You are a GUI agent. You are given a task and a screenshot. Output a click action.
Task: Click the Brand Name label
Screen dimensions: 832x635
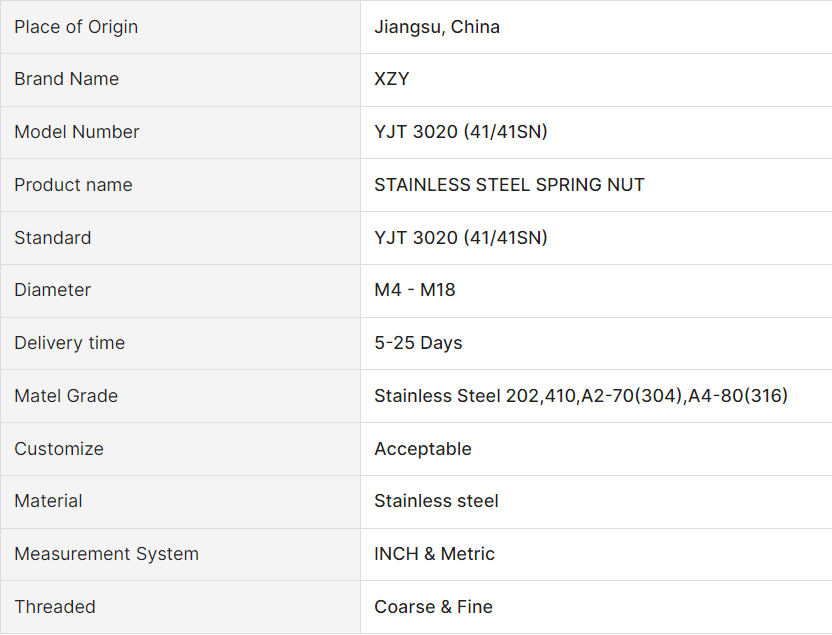(x=66, y=79)
